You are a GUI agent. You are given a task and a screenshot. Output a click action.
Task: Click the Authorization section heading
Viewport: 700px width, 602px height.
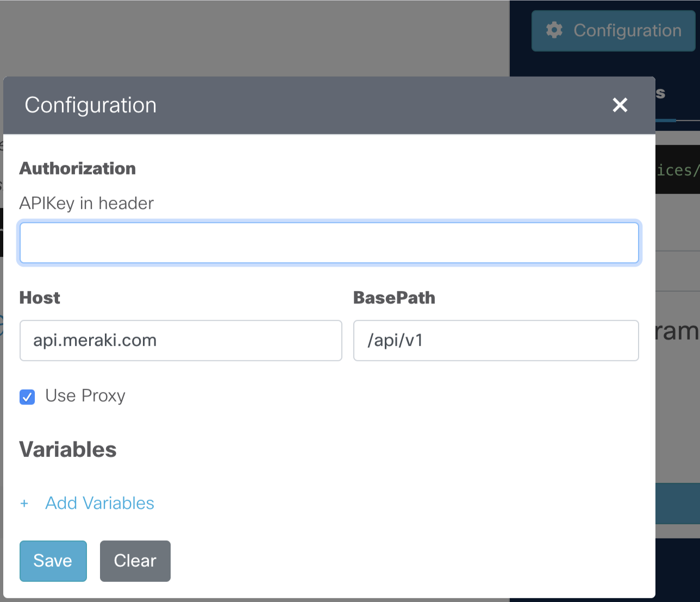coord(78,168)
